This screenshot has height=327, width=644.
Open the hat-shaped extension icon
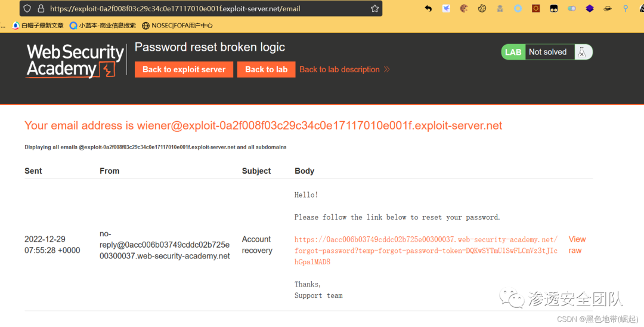[608, 8]
